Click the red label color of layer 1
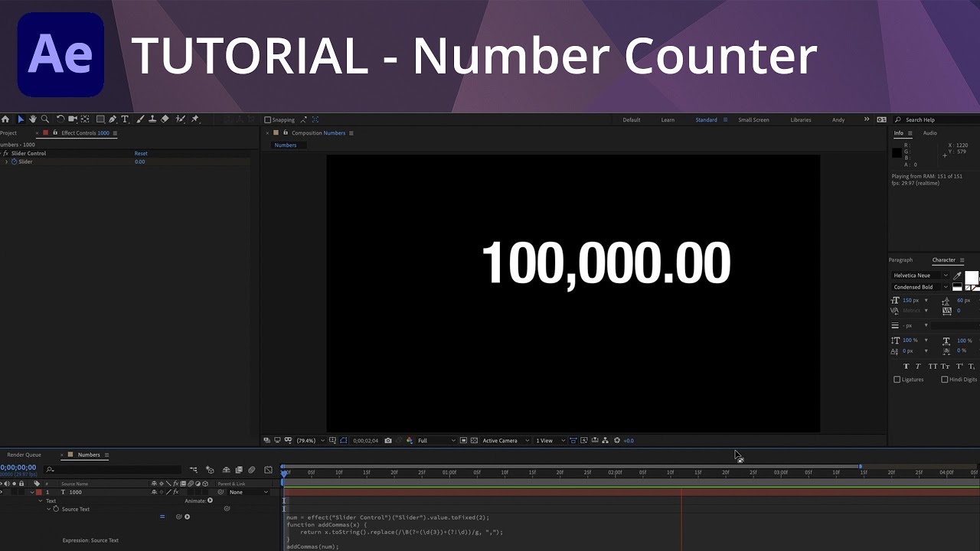The image size is (980, 551). pos(39,492)
